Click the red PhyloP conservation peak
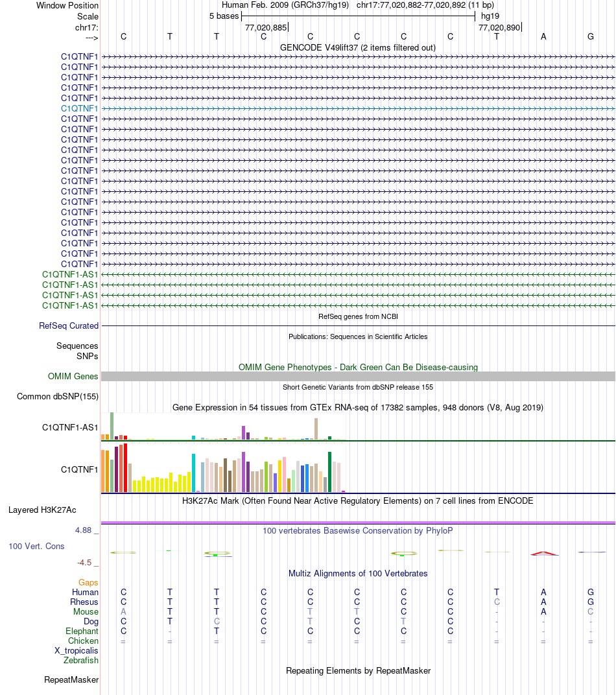 [544, 553]
